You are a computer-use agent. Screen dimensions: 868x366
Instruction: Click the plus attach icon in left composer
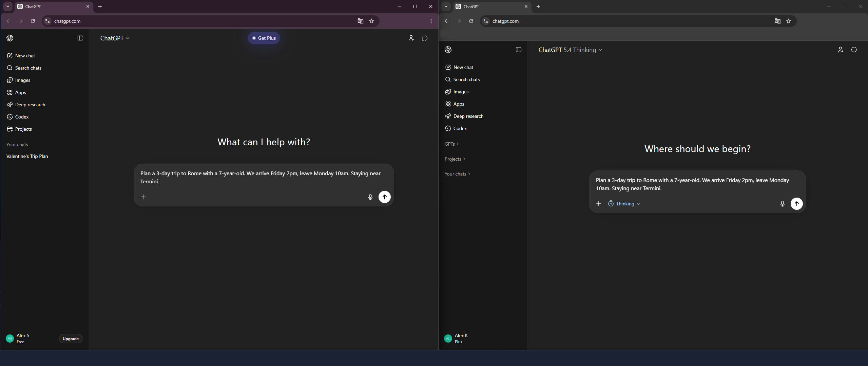pyautogui.click(x=143, y=197)
